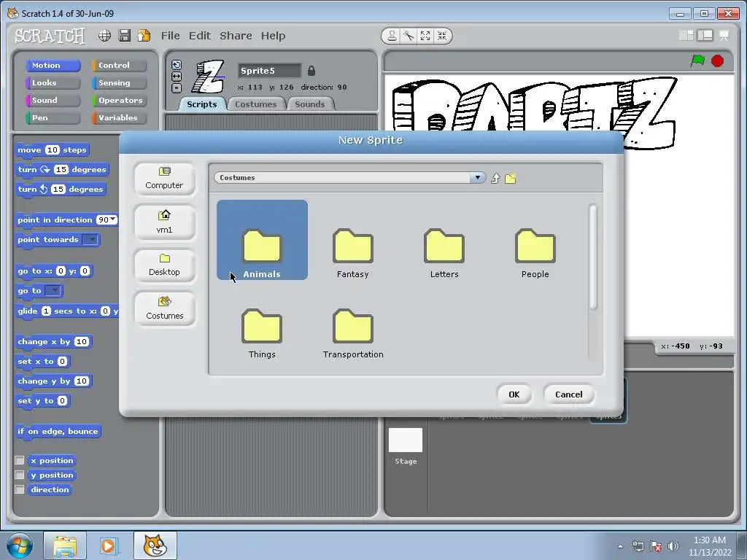Open the Transportation costume folder
The height and width of the screenshot is (560, 747).
(353, 333)
